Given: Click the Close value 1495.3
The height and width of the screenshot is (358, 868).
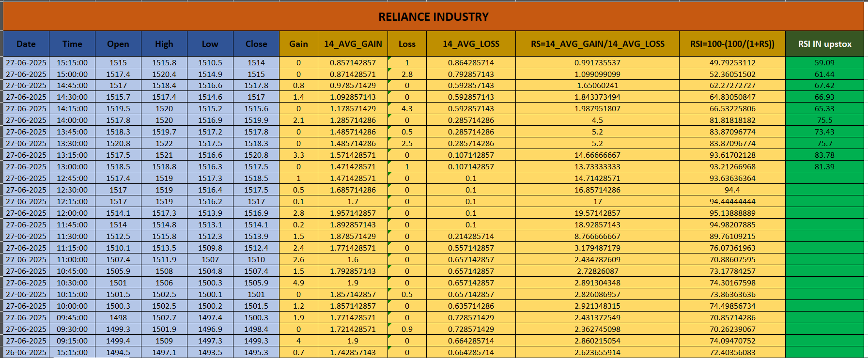Looking at the screenshot, I should (x=256, y=353).
